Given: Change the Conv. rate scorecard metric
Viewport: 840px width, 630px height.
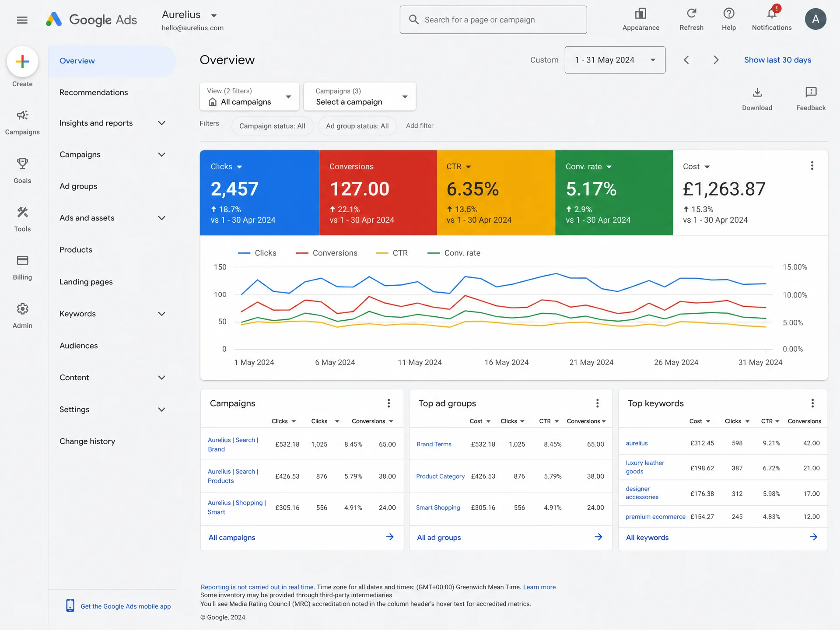Looking at the screenshot, I should (x=588, y=167).
